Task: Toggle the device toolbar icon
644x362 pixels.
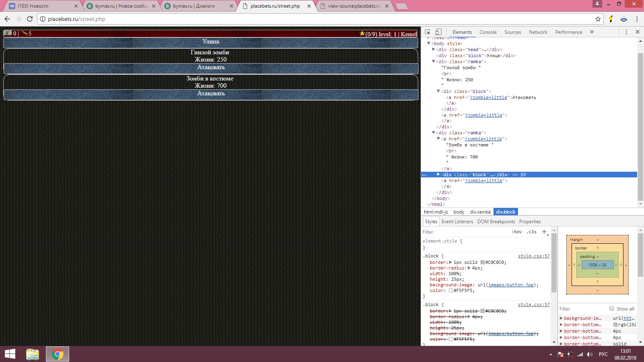Action: pos(438,32)
